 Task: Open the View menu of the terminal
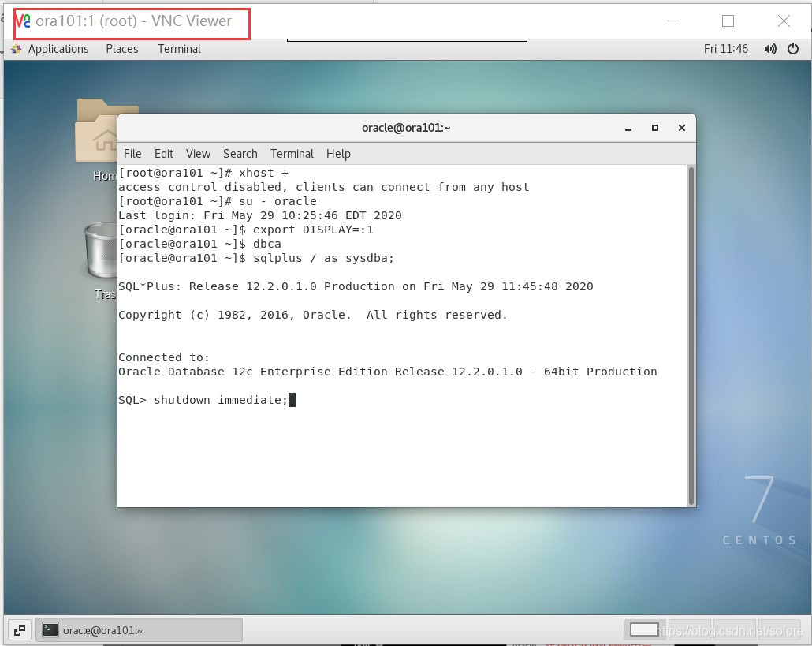click(198, 153)
